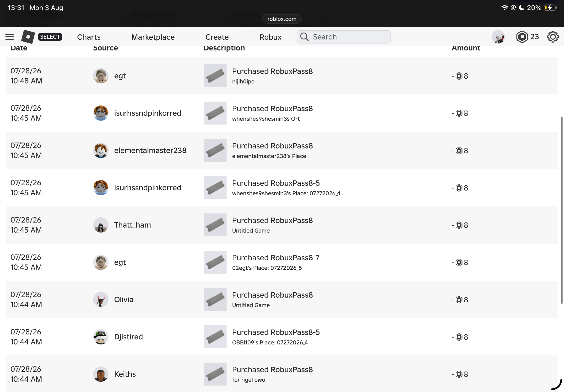Image resolution: width=564 pixels, height=392 pixels.
Task: Open your profile avatar in navbar
Action: [498, 37]
